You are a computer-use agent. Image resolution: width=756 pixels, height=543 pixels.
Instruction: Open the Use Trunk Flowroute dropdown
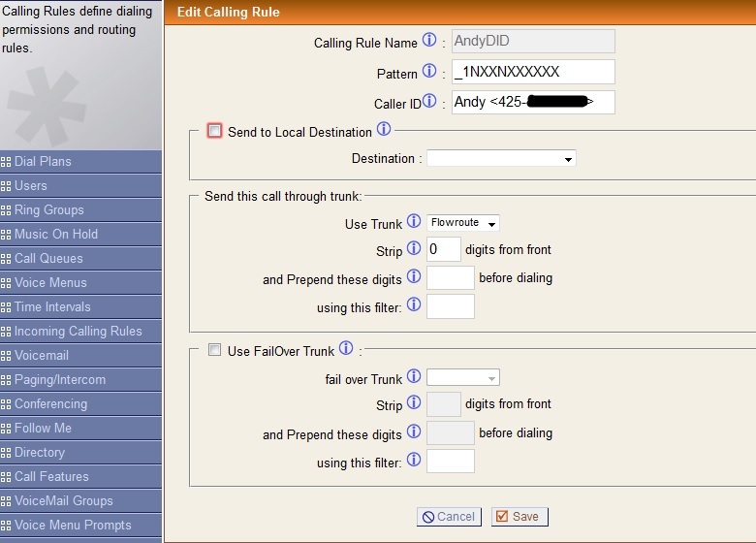463,223
